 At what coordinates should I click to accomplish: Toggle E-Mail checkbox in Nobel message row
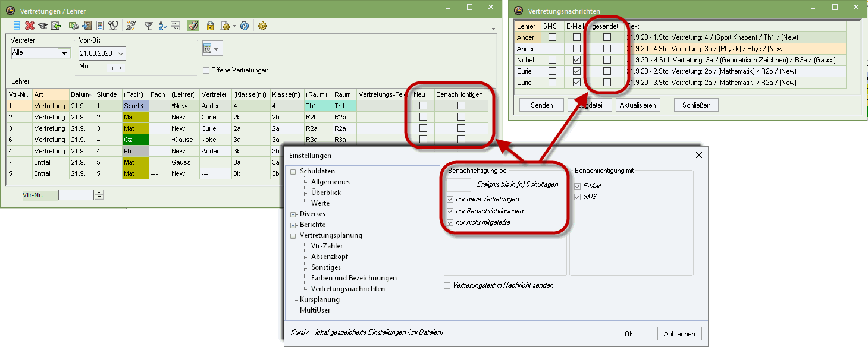[576, 60]
